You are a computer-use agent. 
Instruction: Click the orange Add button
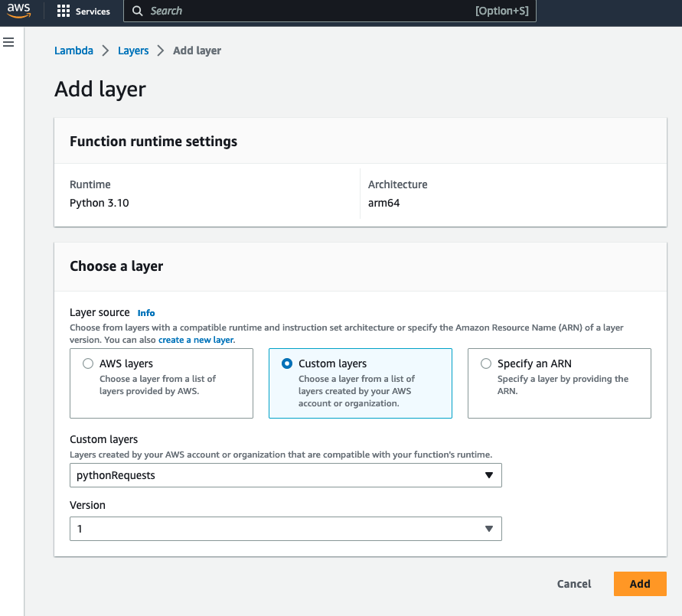tap(640, 583)
